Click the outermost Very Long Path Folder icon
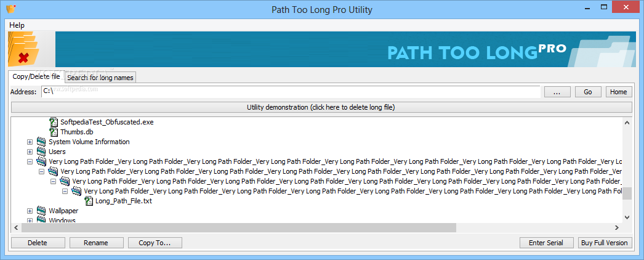This screenshot has height=260, width=644. click(41, 161)
